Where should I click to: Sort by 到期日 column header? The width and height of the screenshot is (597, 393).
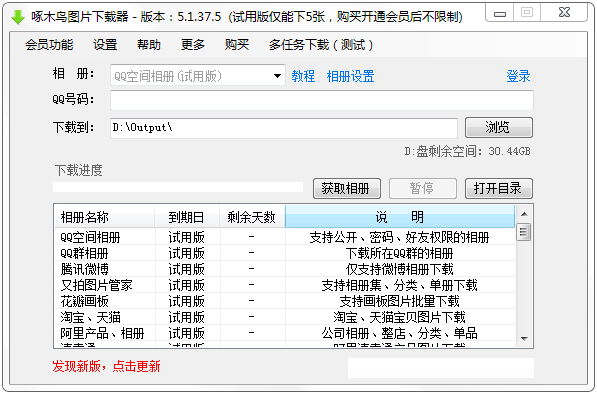187,217
